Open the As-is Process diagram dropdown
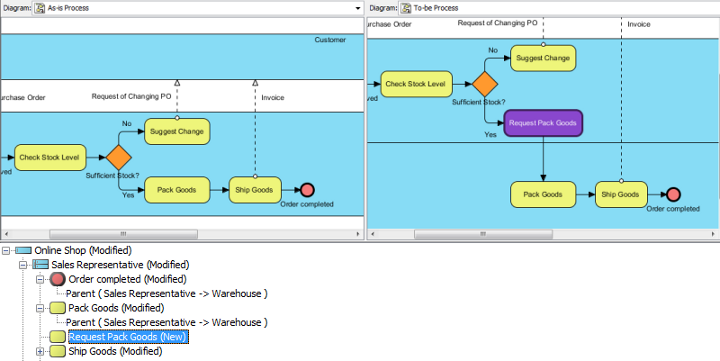720x361 pixels. 358,8
